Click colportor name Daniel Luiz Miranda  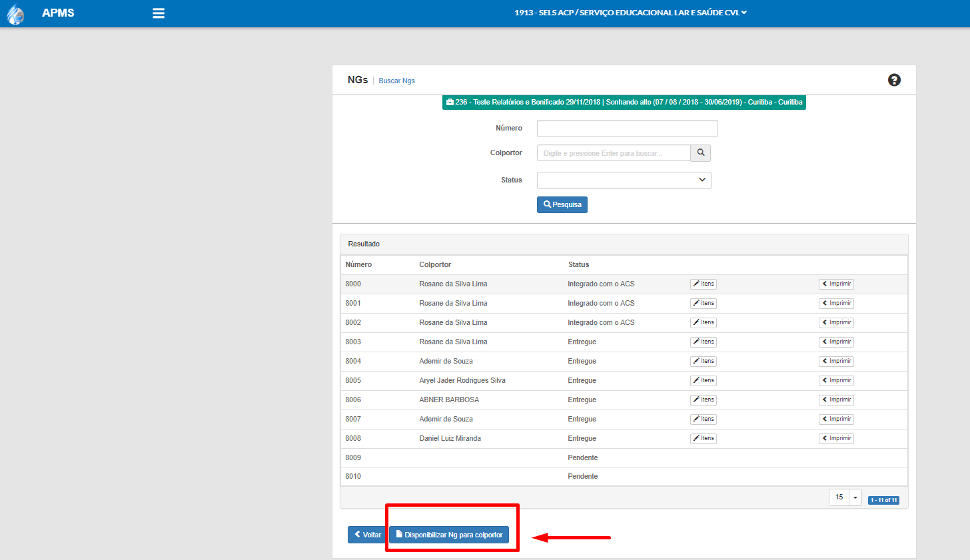coord(450,438)
